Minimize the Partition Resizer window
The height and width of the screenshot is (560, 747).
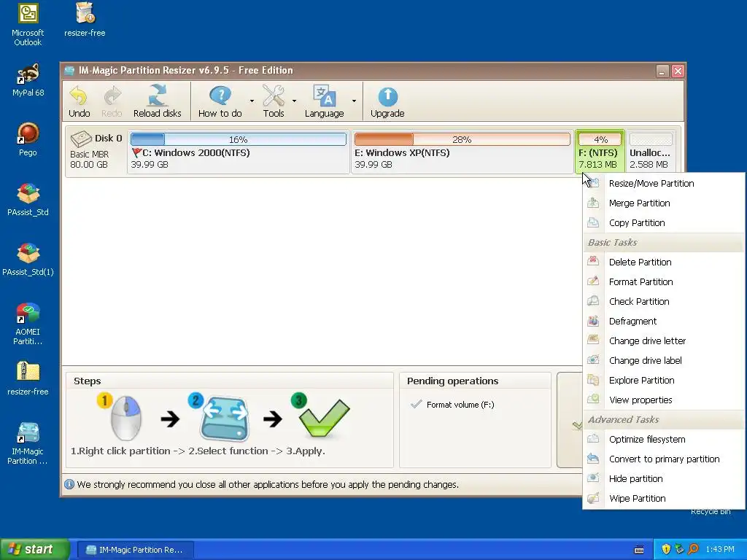coord(662,71)
